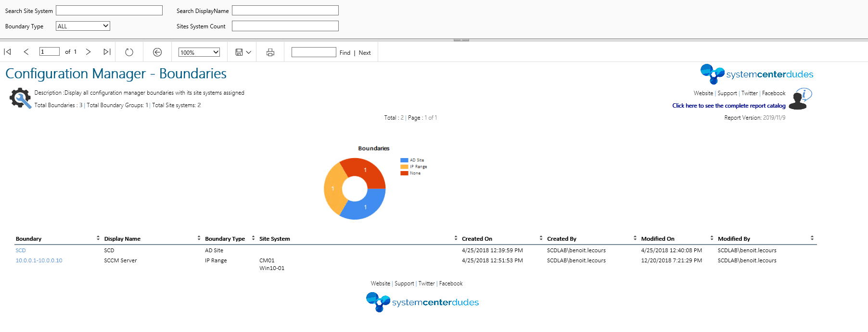Sort by the Modified On column
Viewport: 868px width, 332px height.
click(x=712, y=238)
